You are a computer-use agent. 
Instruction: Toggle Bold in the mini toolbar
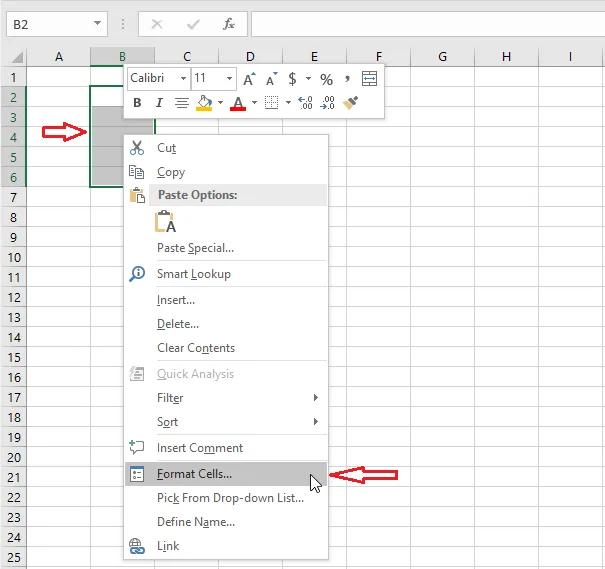pos(137,103)
